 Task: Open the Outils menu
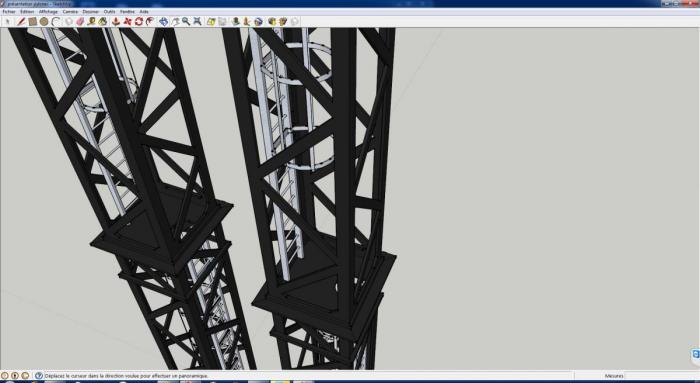coord(109,12)
